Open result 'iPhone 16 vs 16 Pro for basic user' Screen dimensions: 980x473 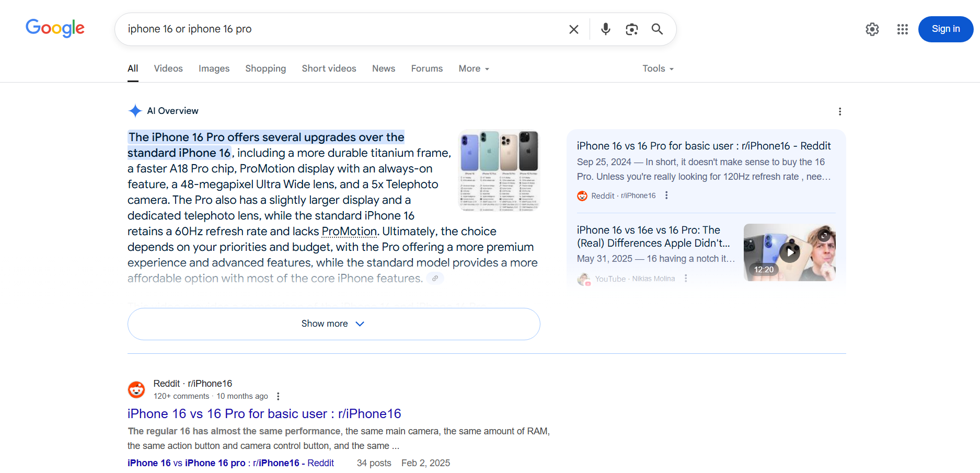tap(264, 414)
